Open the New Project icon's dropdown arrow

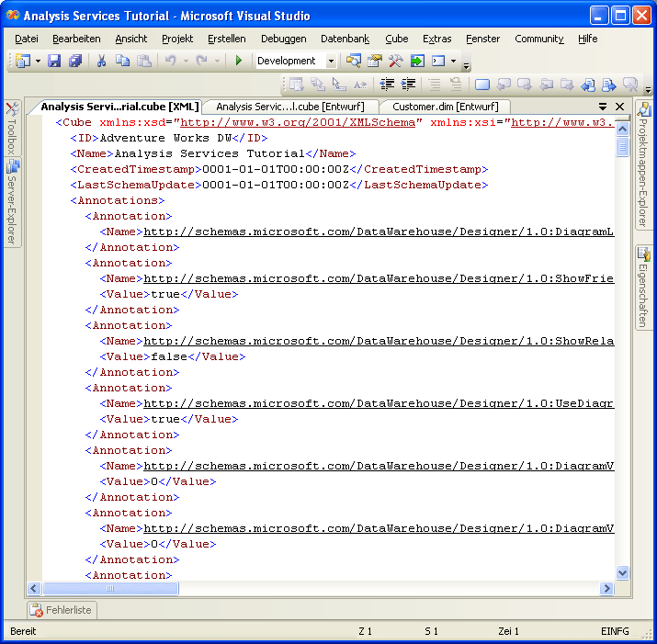point(38,62)
